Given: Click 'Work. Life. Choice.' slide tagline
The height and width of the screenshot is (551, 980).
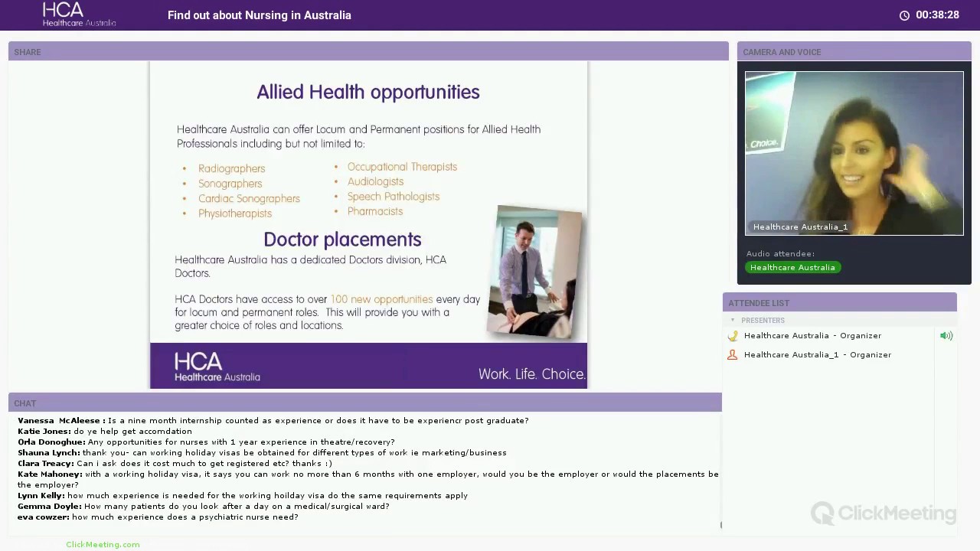Looking at the screenshot, I should (532, 374).
